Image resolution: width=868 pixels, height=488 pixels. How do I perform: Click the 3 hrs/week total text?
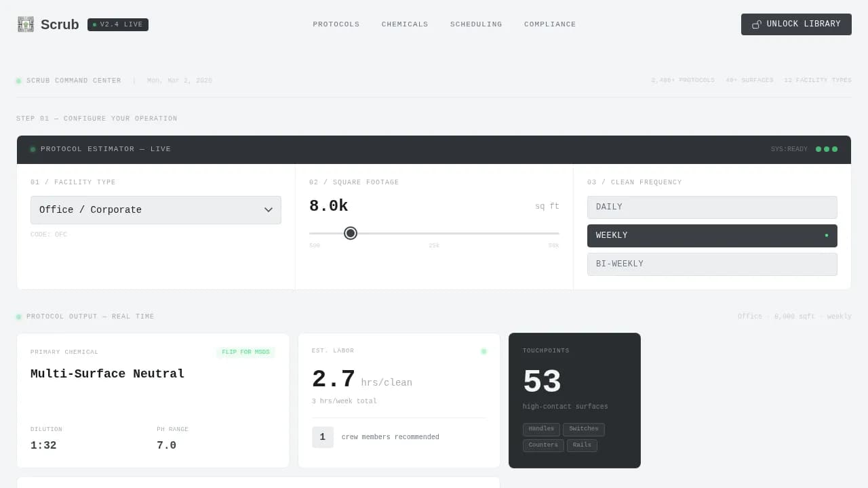[x=344, y=401]
